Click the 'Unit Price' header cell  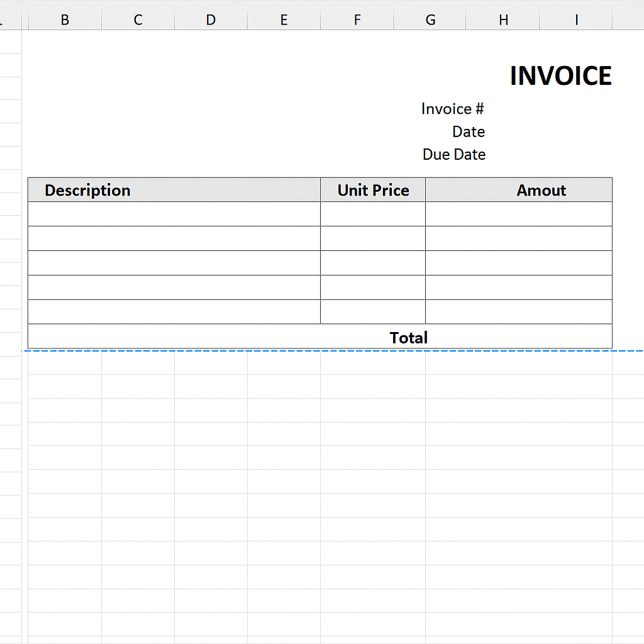(373, 190)
